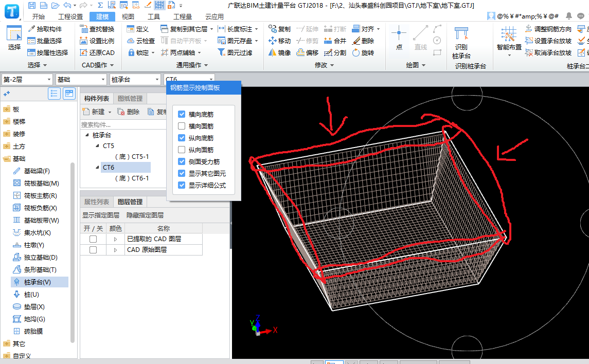Click 设置承台放坡 set cap slope
The image size is (589, 364).
click(x=548, y=41)
